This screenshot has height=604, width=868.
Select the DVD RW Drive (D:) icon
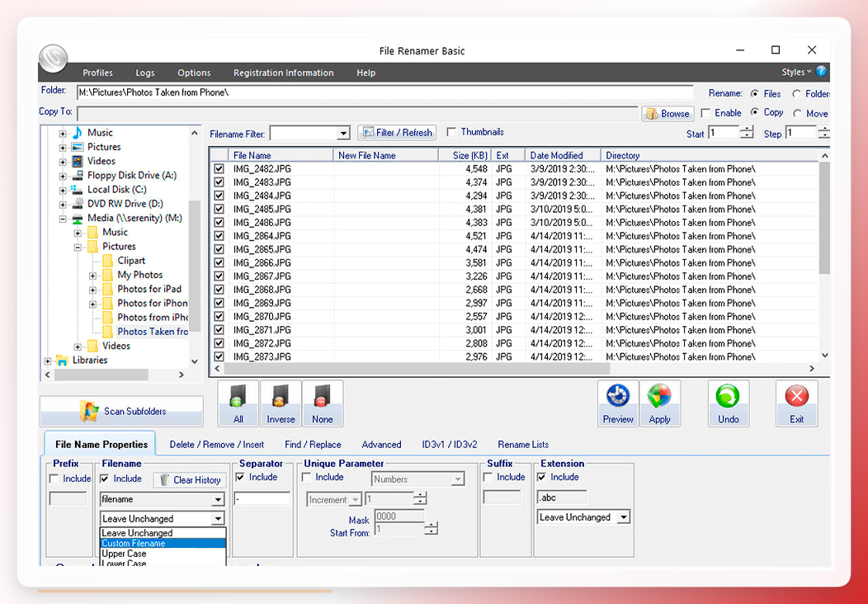click(x=77, y=204)
